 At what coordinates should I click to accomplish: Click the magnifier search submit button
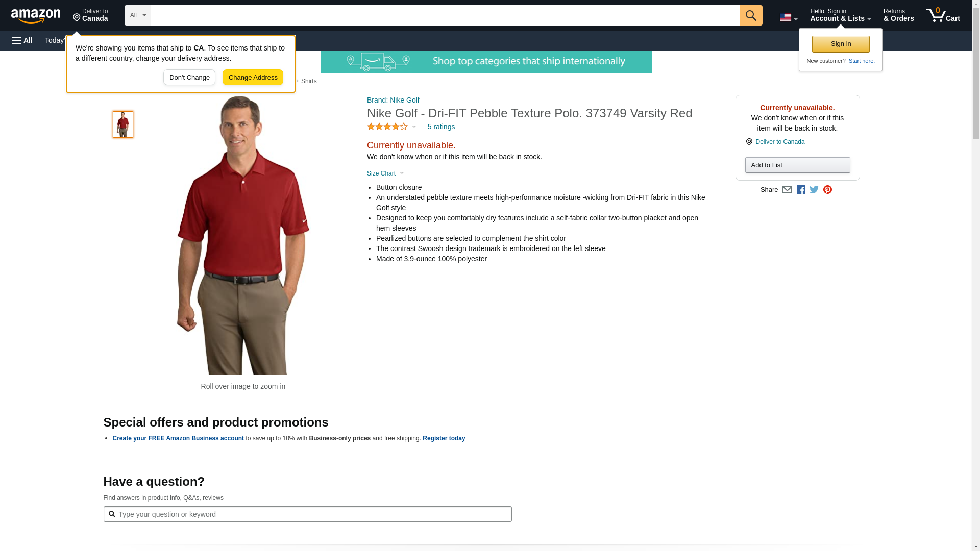tap(750, 15)
